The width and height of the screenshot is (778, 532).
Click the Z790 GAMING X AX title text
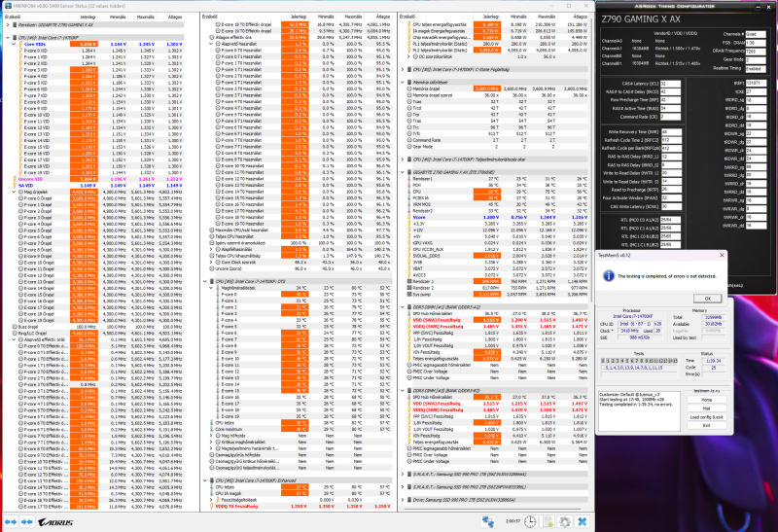(641, 19)
